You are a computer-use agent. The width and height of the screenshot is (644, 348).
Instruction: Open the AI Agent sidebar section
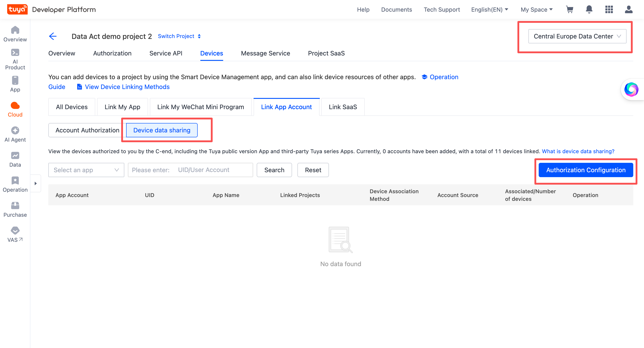(x=15, y=134)
